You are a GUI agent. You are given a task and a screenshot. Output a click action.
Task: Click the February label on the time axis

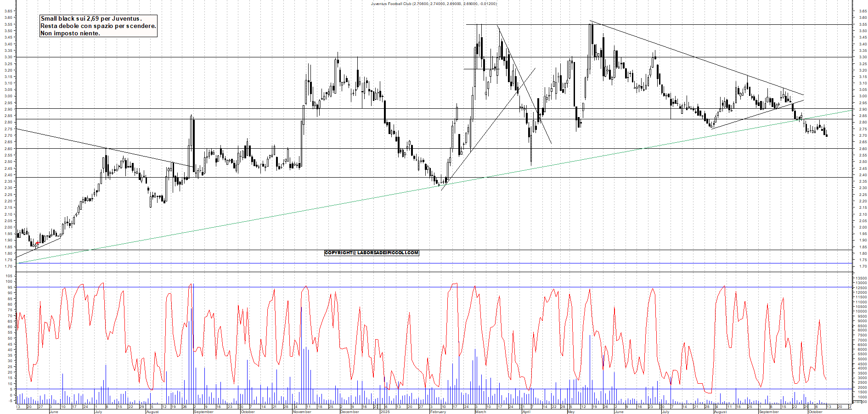click(x=438, y=412)
